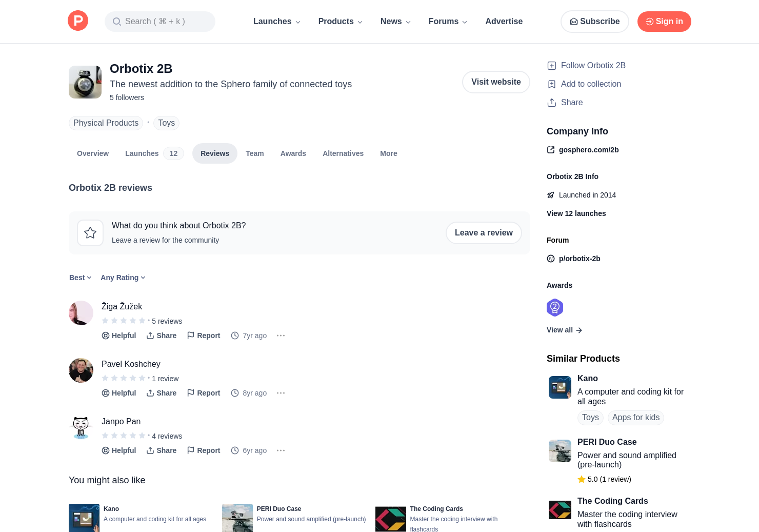The width and height of the screenshot is (759, 532).
Task: Mark Pavel Koshchey's review Helpful
Action: click(119, 393)
